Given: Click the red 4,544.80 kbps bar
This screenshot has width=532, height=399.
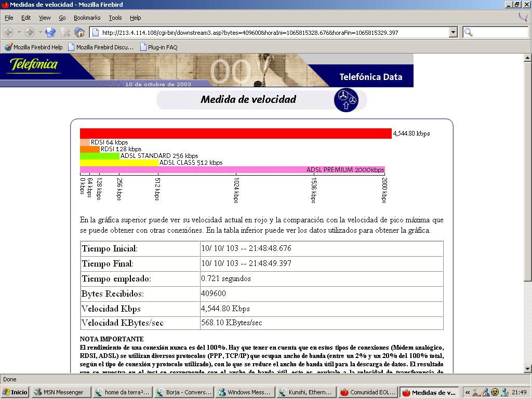Looking at the screenshot, I should pos(236,134).
